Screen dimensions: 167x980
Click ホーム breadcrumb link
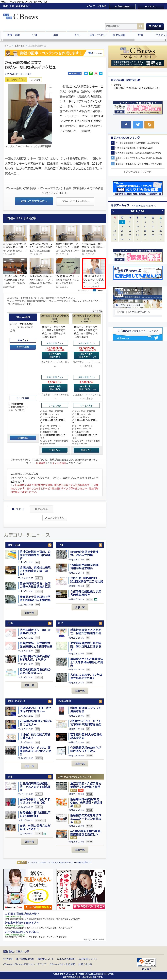(8, 46)
